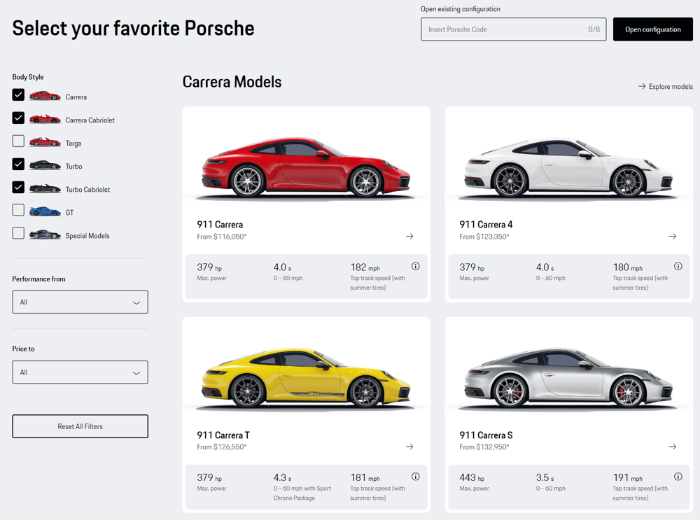Open the Performance from dropdown
This screenshot has height=520, width=700.
click(80, 302)
